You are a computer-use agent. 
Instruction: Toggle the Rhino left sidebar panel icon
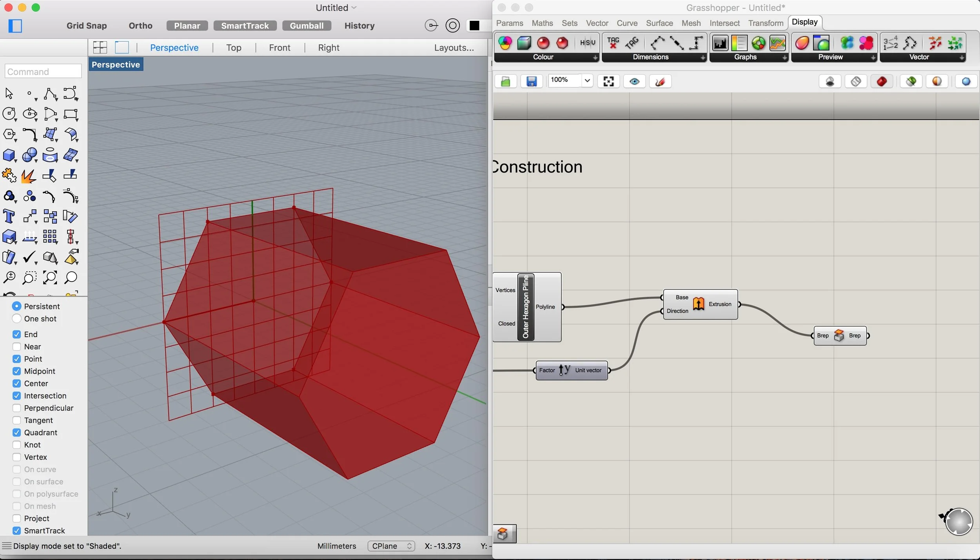pyautogui.click(x=15, y=26)
